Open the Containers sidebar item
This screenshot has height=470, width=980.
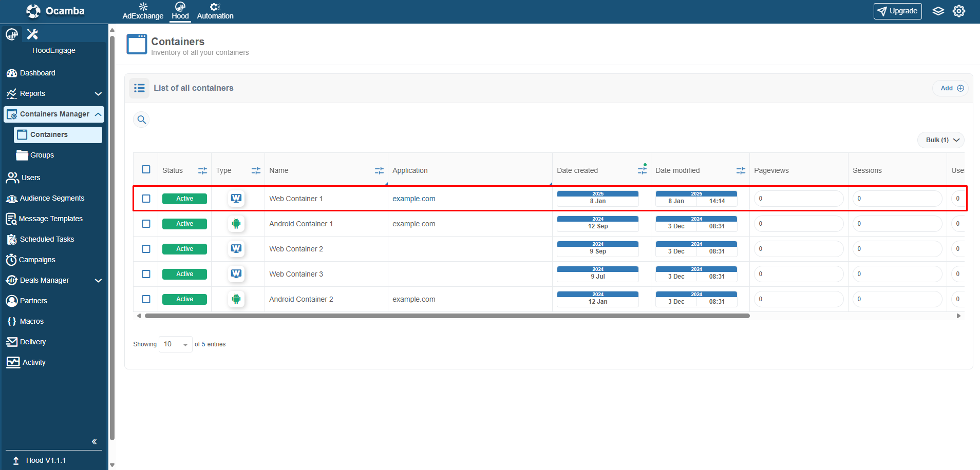click(x=58, y=134)
